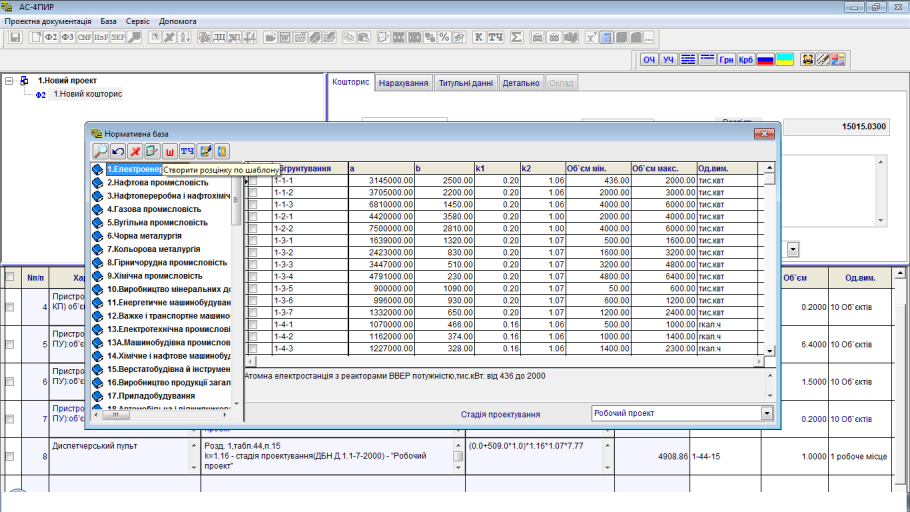Switch to the Нарахування tab

click(404, 83)
